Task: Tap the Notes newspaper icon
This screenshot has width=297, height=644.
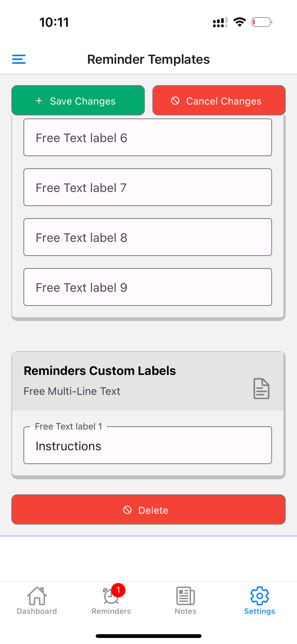Action: pyautogui.click(x=185, y=596)
